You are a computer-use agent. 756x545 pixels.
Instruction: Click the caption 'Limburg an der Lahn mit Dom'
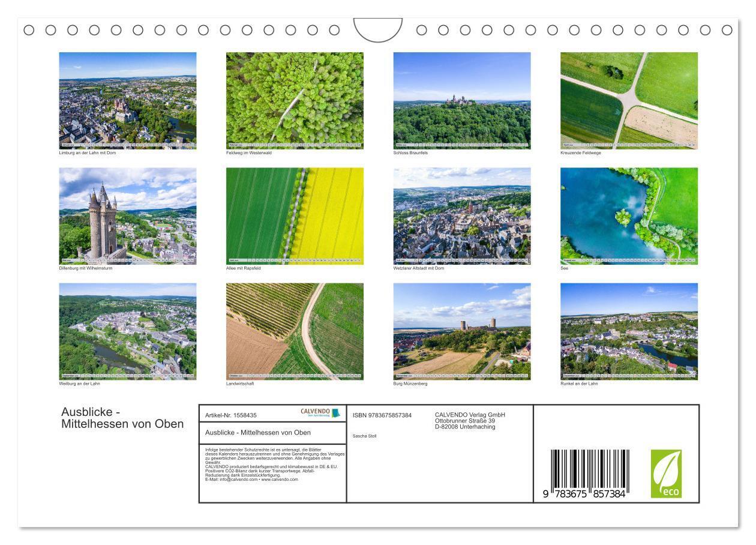[88, 153]
